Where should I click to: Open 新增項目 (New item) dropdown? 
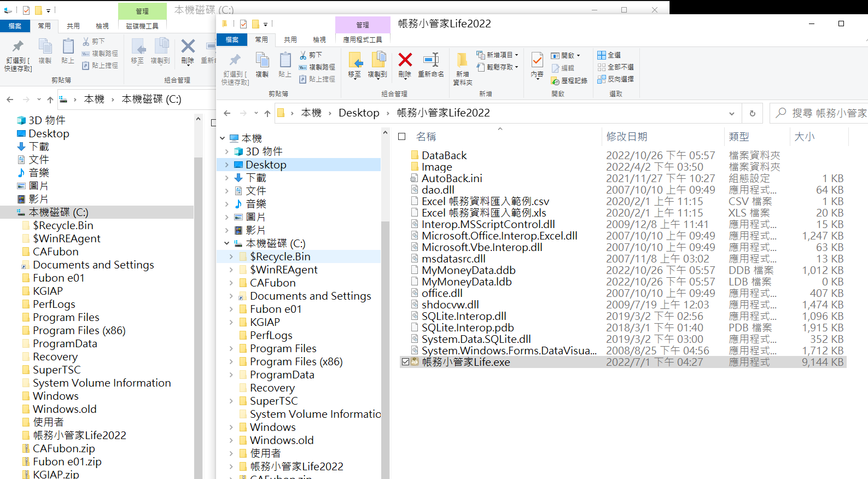click(x=497, y=55)
